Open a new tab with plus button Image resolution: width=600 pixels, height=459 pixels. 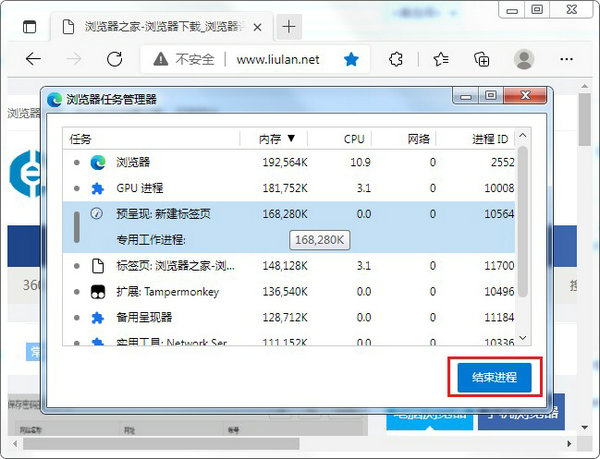[290, 25]
